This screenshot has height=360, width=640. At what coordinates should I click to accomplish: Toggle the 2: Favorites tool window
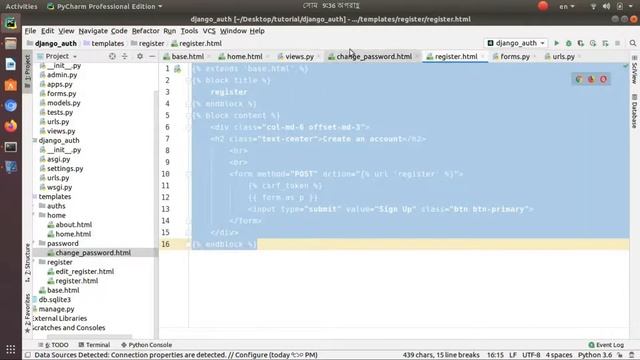[27, 313]
